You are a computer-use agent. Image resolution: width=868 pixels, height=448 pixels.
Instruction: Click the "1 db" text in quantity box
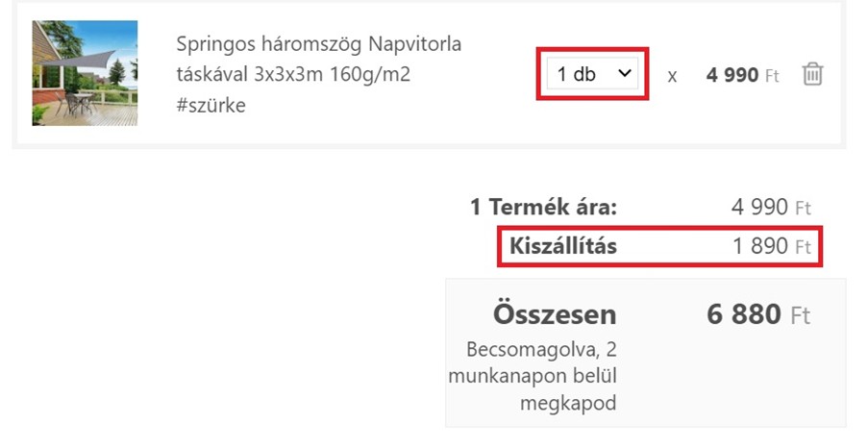(577, 74)
